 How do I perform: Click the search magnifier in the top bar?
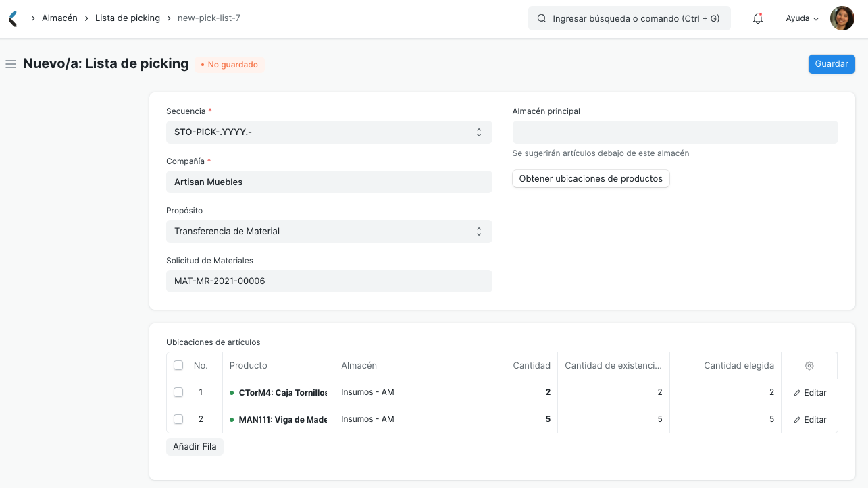541,18
